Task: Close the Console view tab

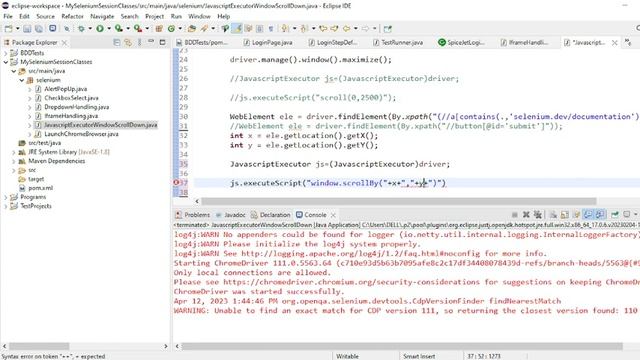Action: 333,215
